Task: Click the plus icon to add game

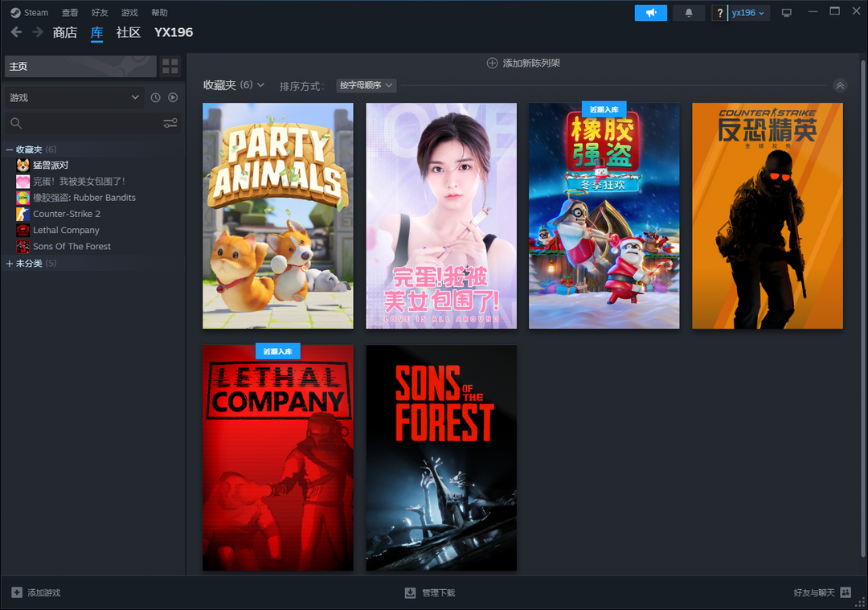Action: point(17,592)
